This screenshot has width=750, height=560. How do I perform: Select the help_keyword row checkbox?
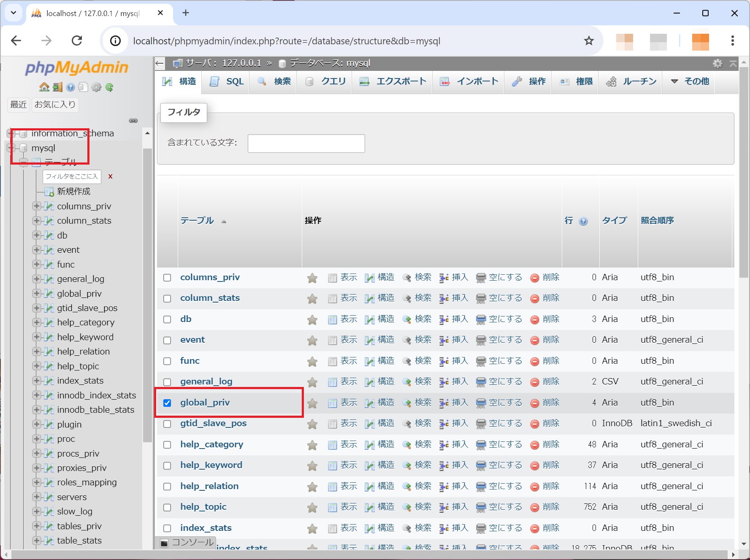[167, 465]
